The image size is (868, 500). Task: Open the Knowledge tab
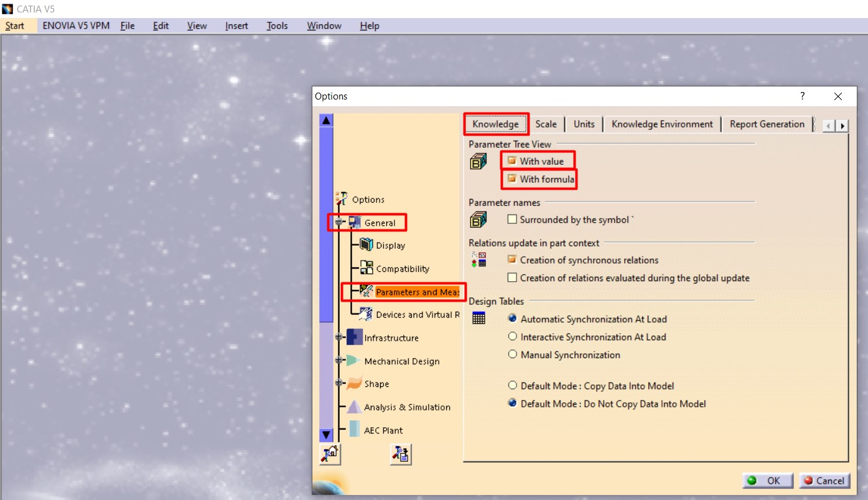[x=495, y=124]
